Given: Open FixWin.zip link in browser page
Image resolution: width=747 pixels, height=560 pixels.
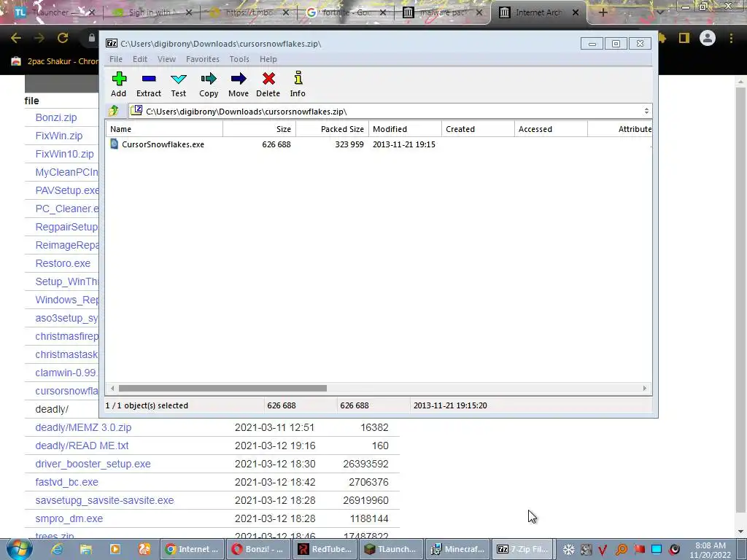Looking at the screenshot, I should click(58, 136).
